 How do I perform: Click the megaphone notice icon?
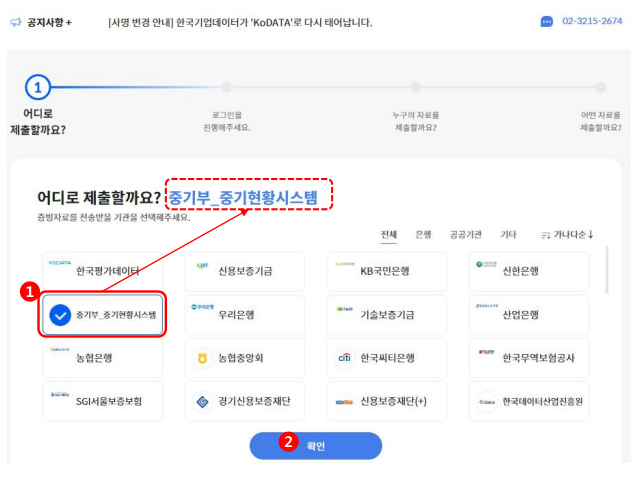coord(16,22)
